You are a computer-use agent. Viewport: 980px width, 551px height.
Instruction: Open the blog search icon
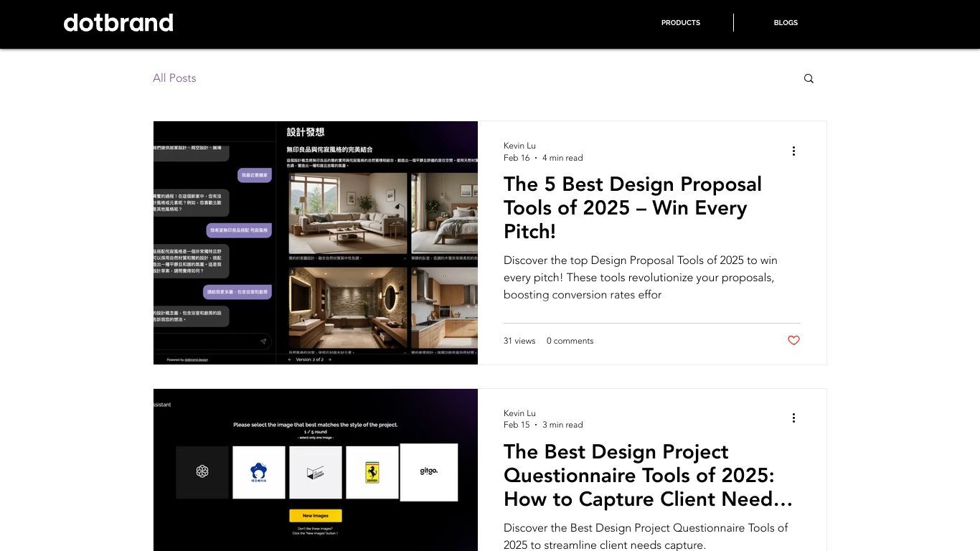click(x=809, y=79)
